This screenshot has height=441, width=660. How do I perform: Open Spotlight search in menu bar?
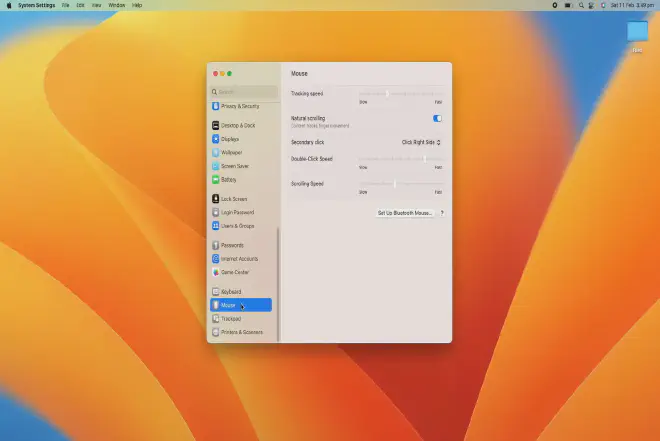pyautogui.click(x=581, y=5)
